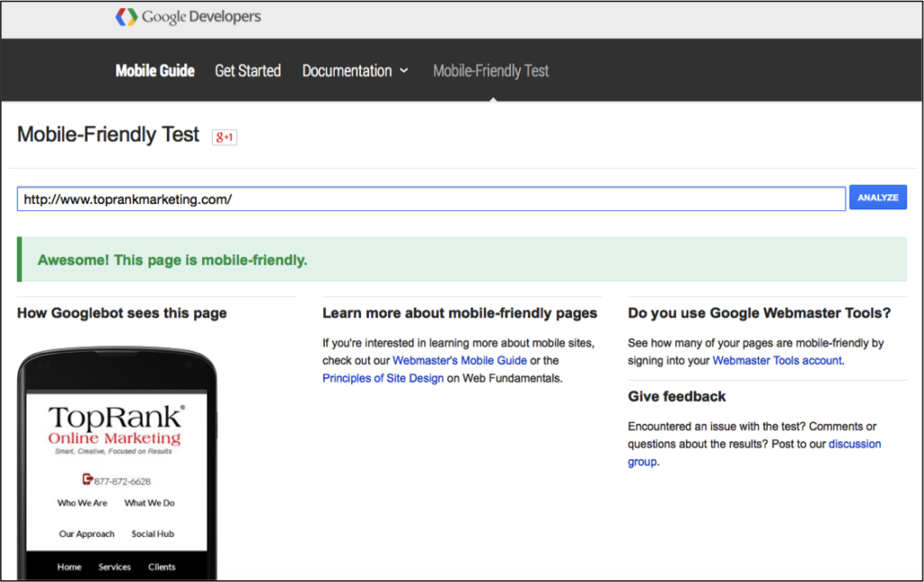Screen dimensions: 924x582
Task: Click Home in phone preview footer
Action: [69, 567]
